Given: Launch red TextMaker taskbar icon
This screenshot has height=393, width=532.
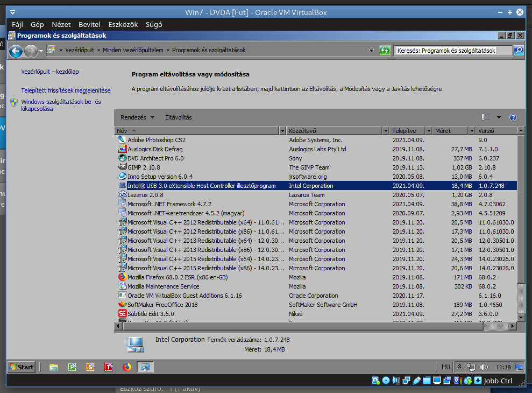Looking at the screenshot, I should click(109, 367).
